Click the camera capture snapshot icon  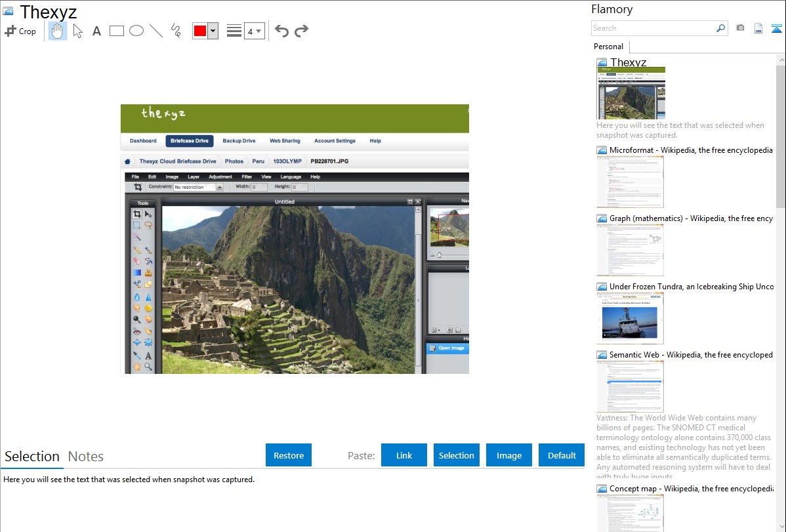[740, 28]
